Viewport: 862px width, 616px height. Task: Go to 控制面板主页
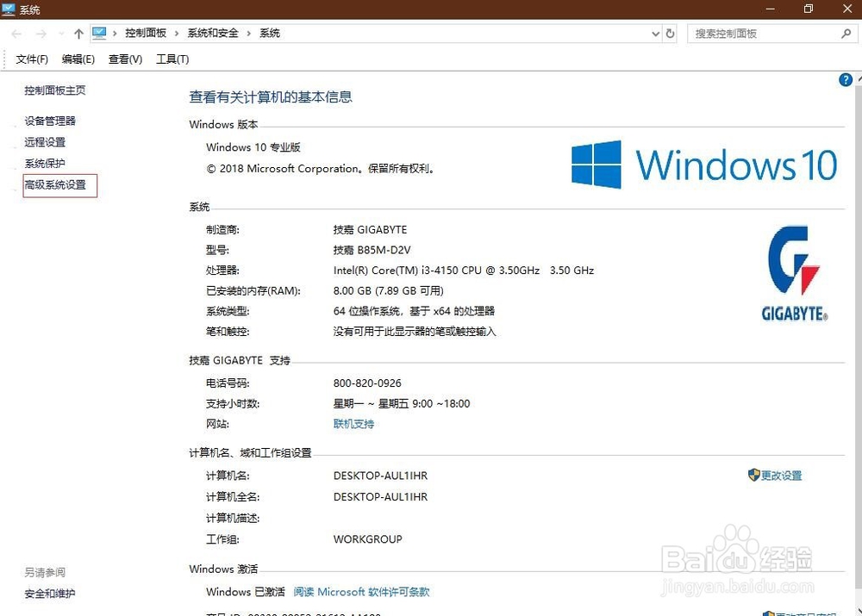pos(55,90)
